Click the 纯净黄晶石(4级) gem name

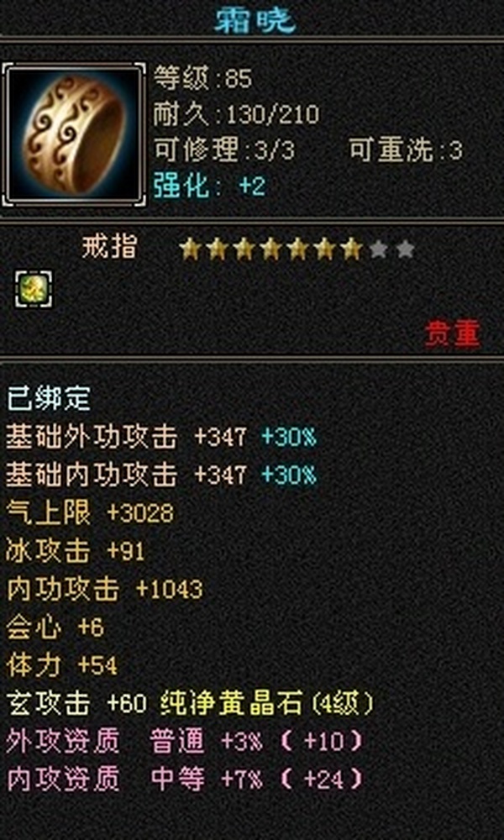click(x=267, y=703)
